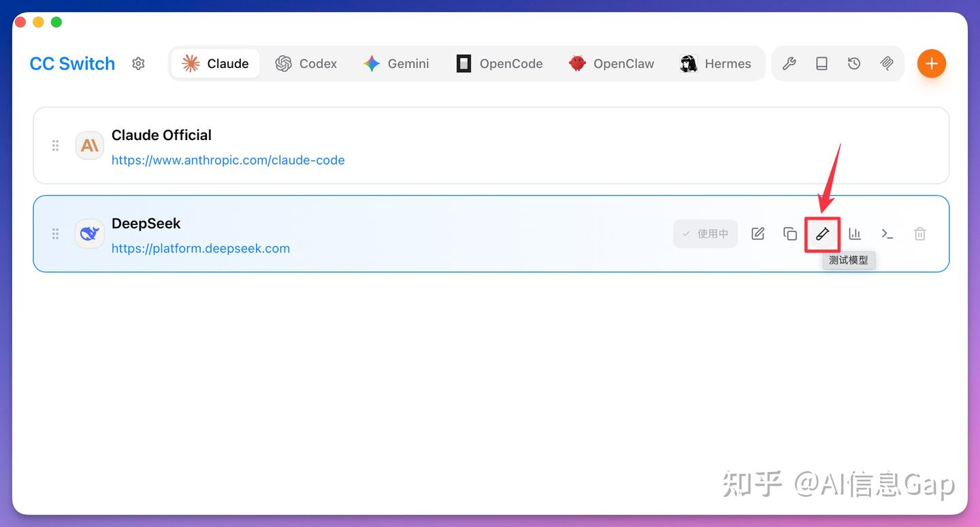Maximize the window with green button
980x527 pixels.
(x=56, y=22)
